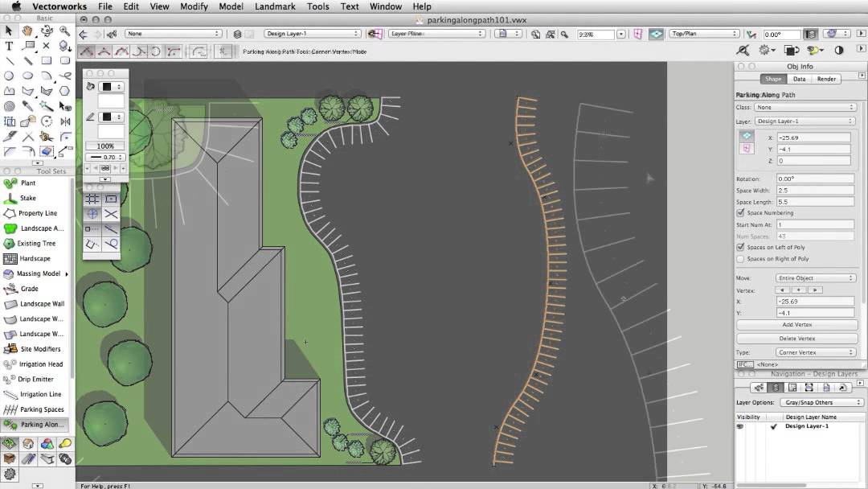Click the pen color swatch dropdown

coord(111,117)
